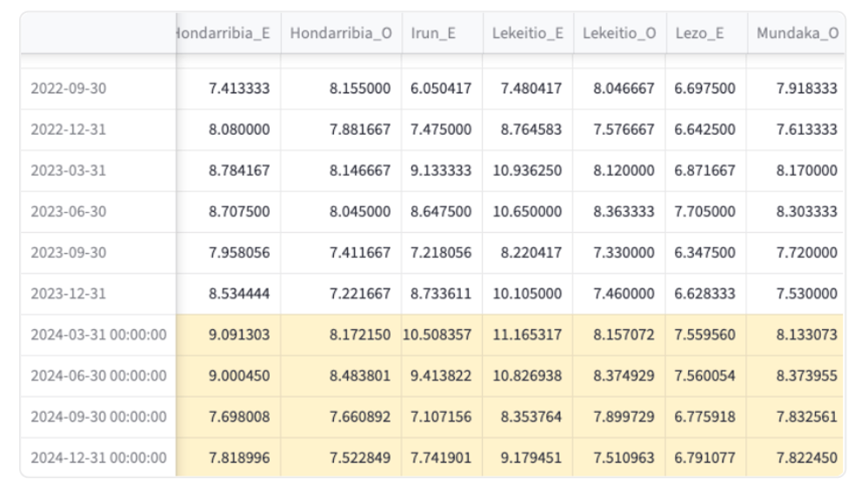Click cell value 7.413333
The height and width of the screenshot is (504, 868).
(239, 89)
